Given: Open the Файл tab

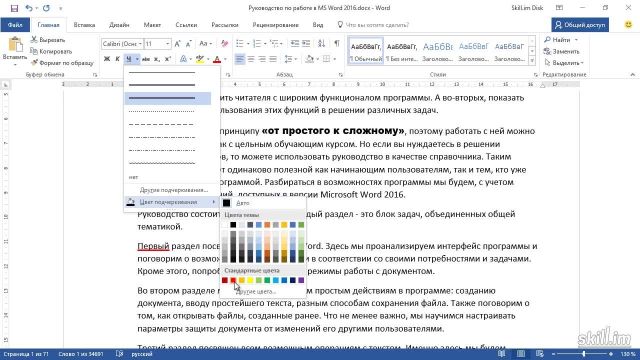Looking at the screenshot, I should click(x=15, y=25).
